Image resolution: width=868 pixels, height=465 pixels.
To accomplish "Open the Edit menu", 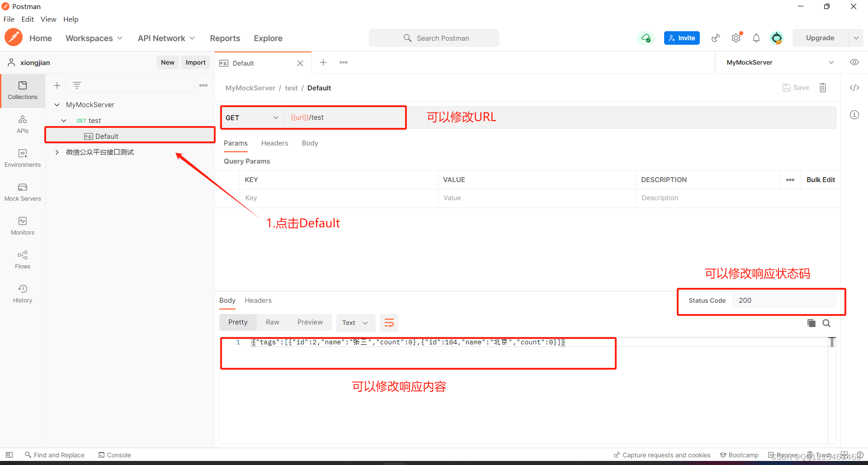I will pyautogui.click(x=28, y=19).
